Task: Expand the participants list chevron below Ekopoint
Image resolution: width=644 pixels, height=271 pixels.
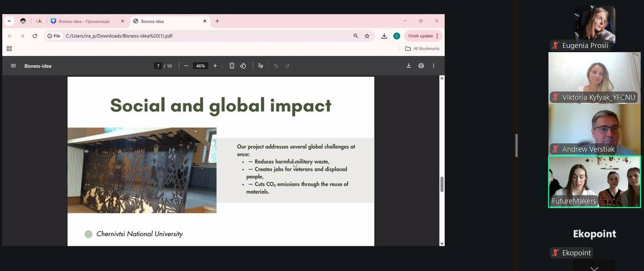Action: (x=594, y=268)
